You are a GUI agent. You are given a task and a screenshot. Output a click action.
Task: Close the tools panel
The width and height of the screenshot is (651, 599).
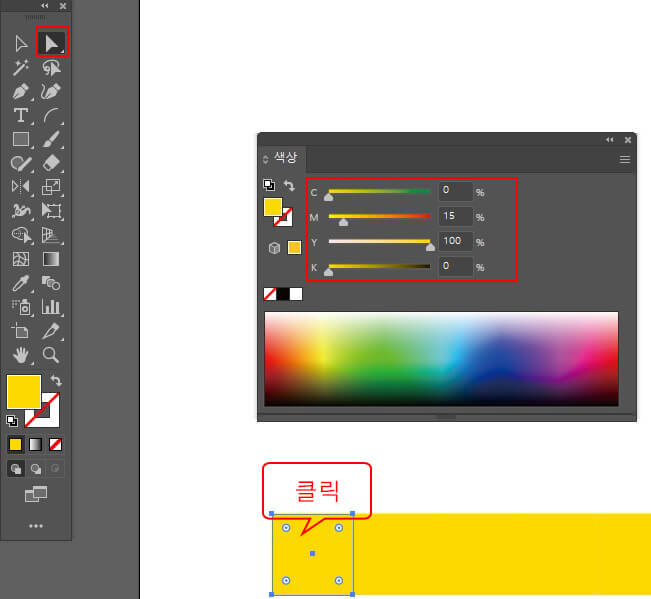click(63, 6)
